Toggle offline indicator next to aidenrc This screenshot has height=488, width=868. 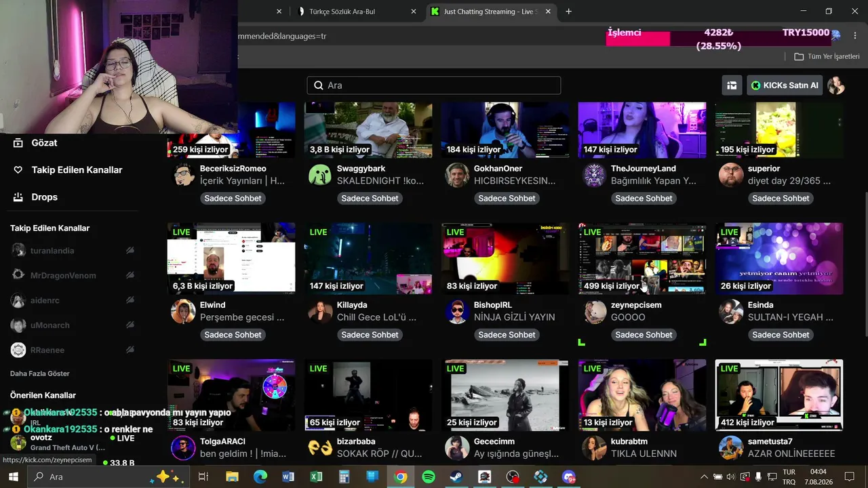point(130,300)
